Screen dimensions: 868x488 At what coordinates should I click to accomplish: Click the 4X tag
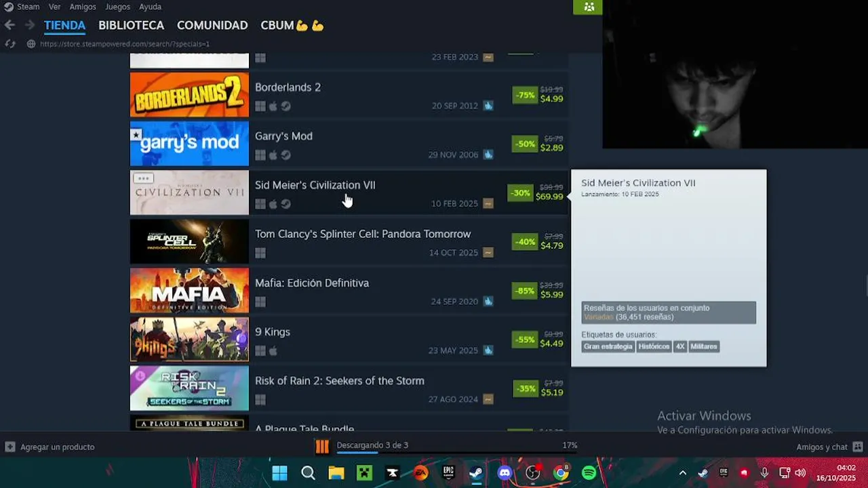coord(680,346)
